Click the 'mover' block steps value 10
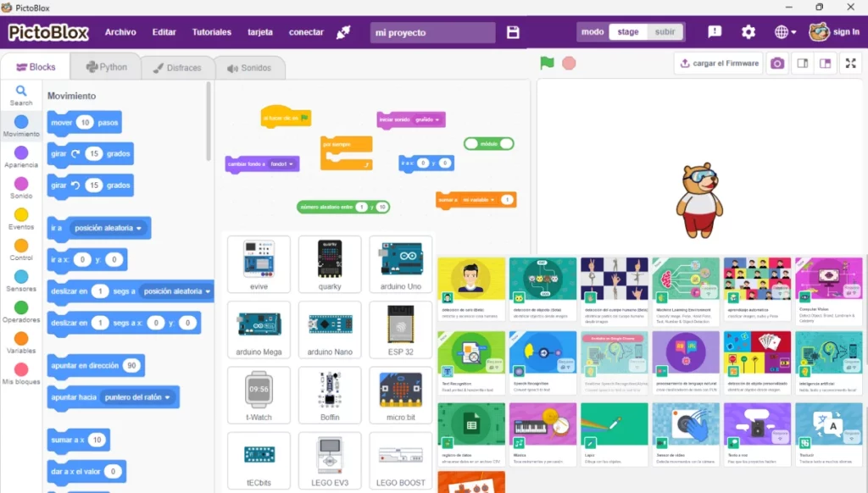This screenshot has width=868, height=493. pyautogui.click(x=85, y=122)
